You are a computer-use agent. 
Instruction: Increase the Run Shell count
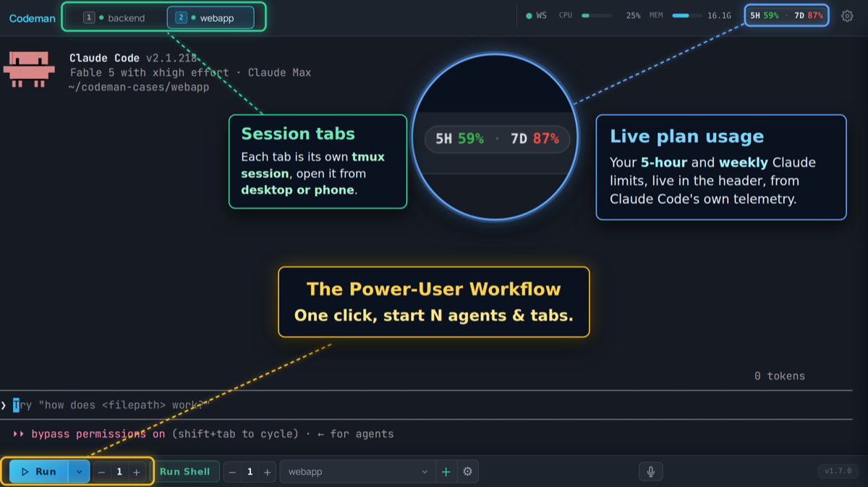point(268,472)
